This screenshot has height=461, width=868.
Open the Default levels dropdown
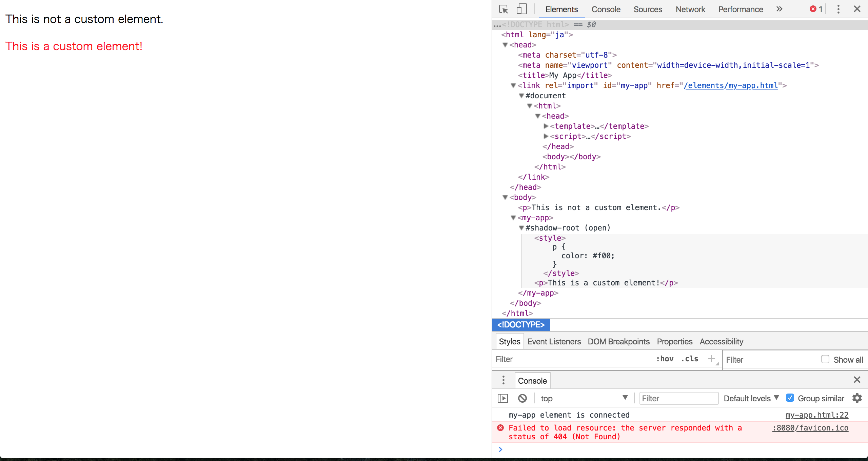(752, 398)
